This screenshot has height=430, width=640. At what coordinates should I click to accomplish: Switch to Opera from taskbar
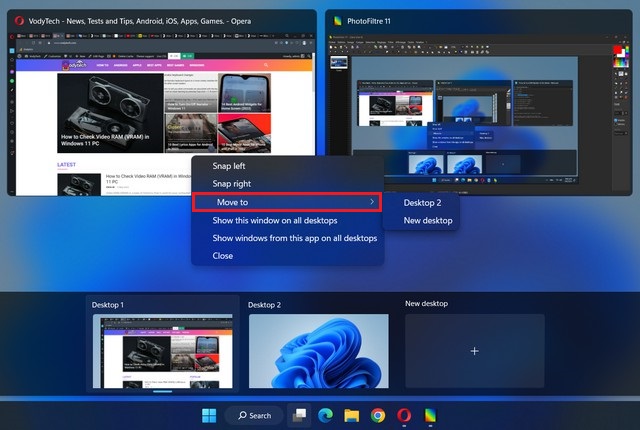(x=404, y=415)
